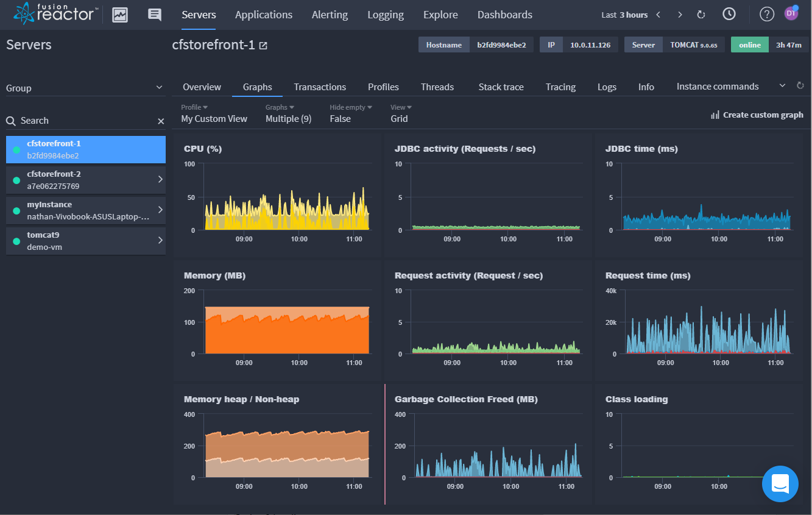
Task: Open the Alerting menu in top navigation
Action: pos(330,15)
